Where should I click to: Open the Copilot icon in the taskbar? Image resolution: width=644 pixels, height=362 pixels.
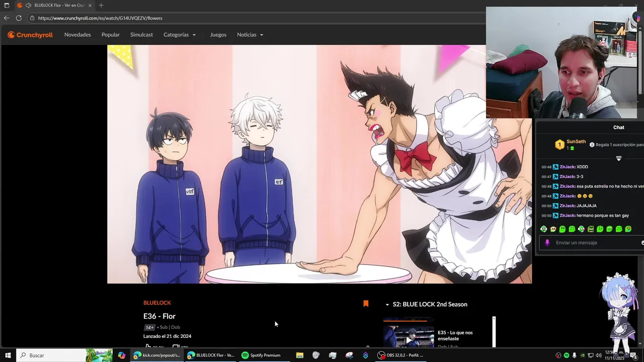coord(122,355)
